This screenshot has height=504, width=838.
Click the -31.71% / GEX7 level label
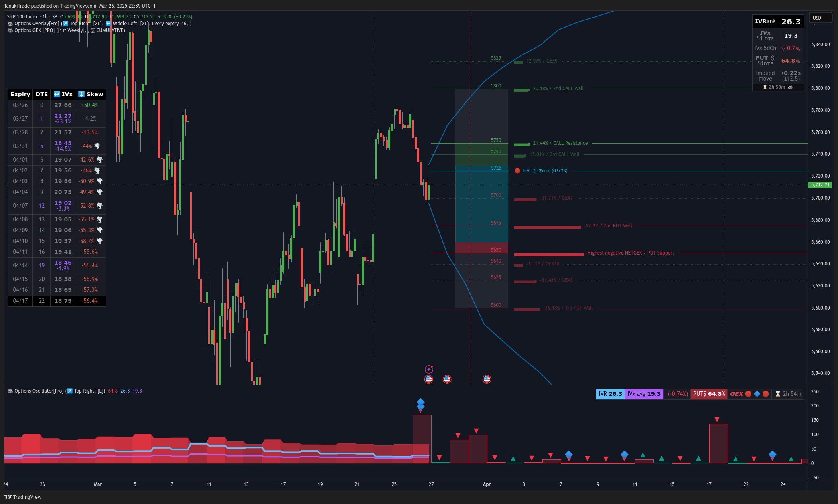coord(556,198)
